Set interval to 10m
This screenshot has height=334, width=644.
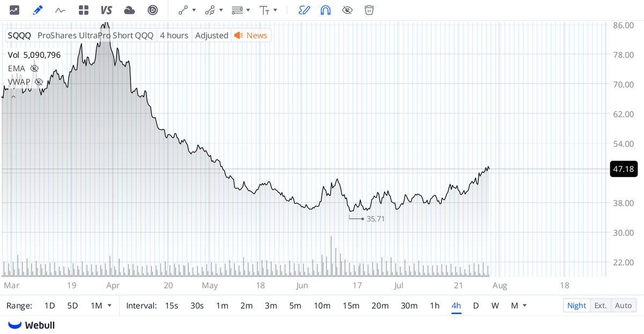click(322, 306)
